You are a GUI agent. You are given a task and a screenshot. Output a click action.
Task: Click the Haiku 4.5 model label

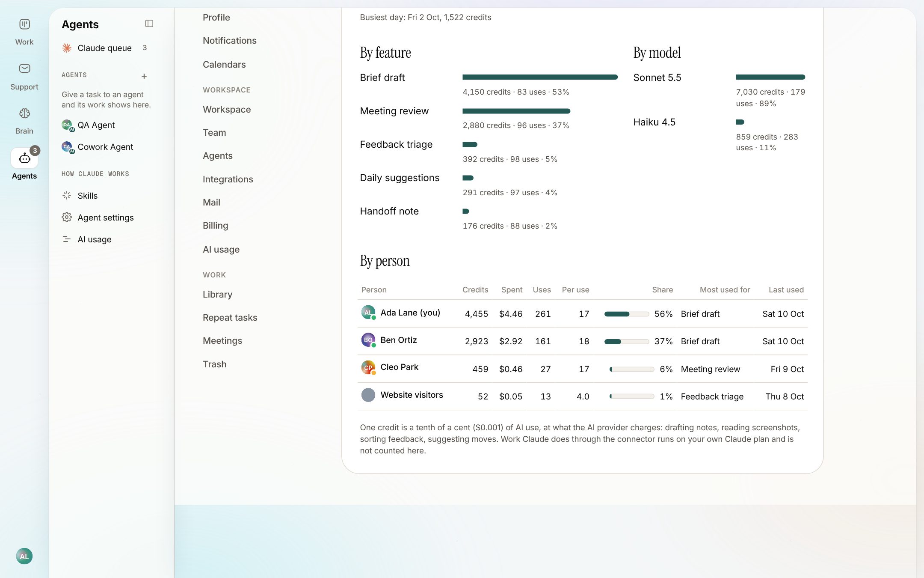[654, 122]
